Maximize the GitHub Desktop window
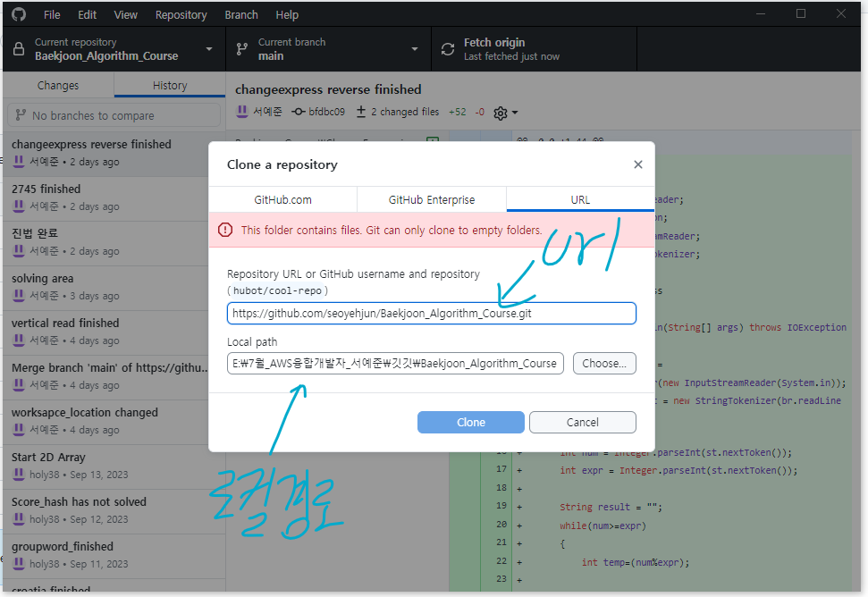Image resolution: width=868 pixels, height=597 pixels. click(800, 13)
